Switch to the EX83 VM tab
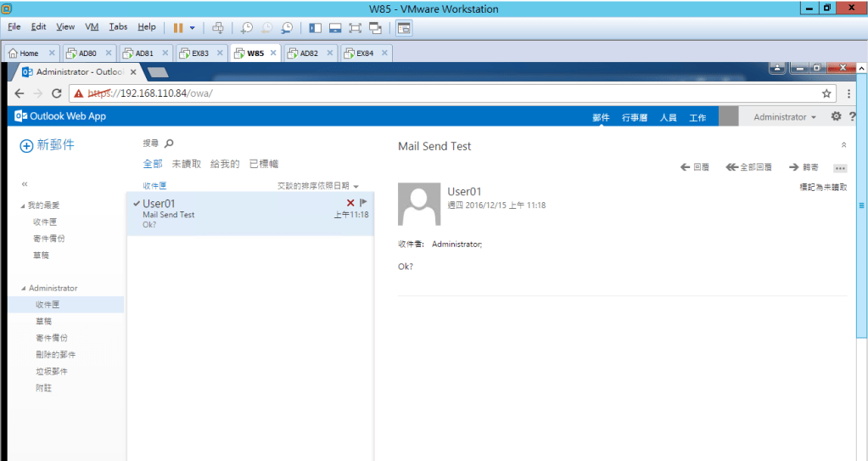This screenshot has width=868, height=461. 199,53
